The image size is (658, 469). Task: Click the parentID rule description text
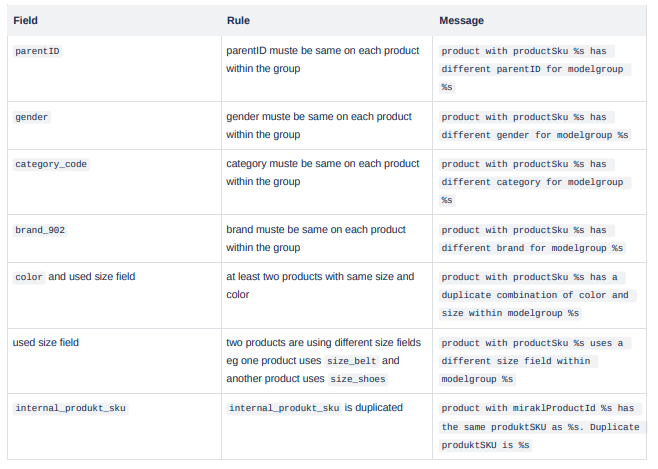pos(322,58)
